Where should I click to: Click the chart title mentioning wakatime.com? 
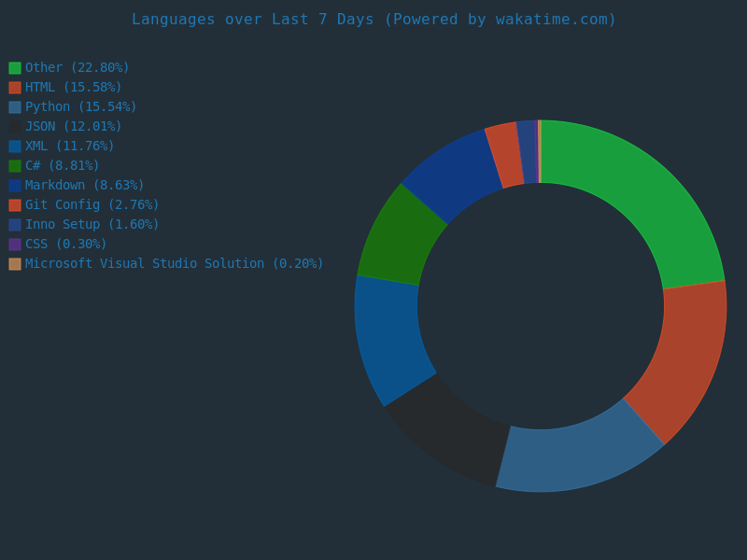[373, 20]
